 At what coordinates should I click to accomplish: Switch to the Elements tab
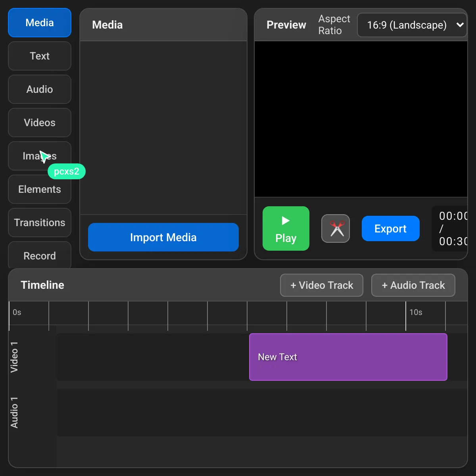(x=40, y=190)
